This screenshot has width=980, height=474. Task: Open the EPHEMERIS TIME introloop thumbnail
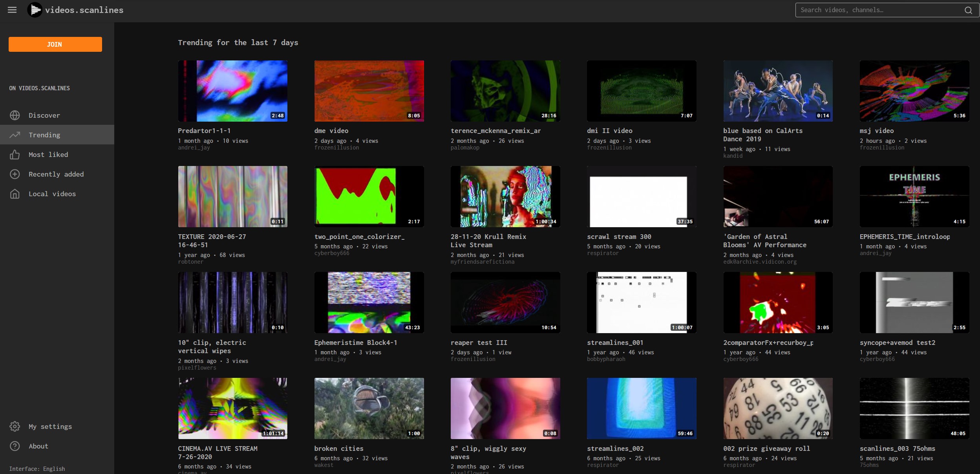click(914, 197)
